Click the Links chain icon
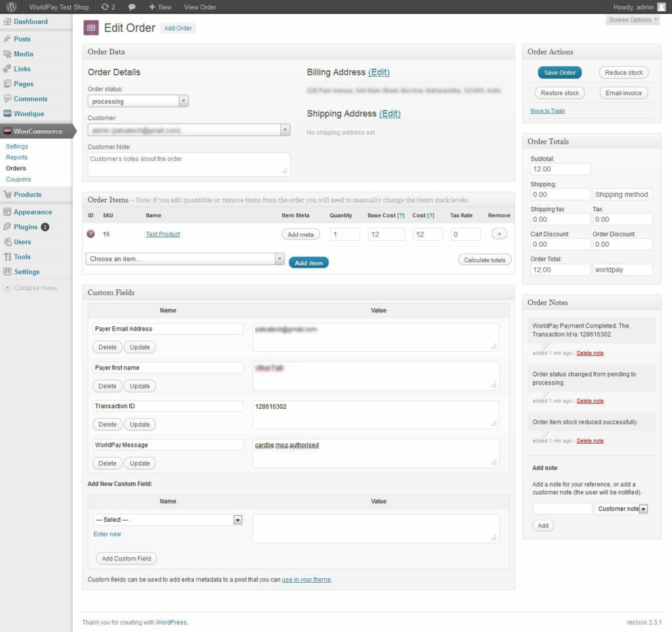Screen dimensions: 672x632 click(x=7, y=68)
